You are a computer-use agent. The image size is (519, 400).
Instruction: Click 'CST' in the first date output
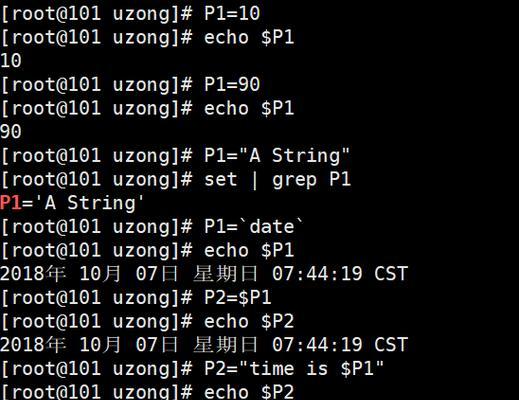coord(391,274)
